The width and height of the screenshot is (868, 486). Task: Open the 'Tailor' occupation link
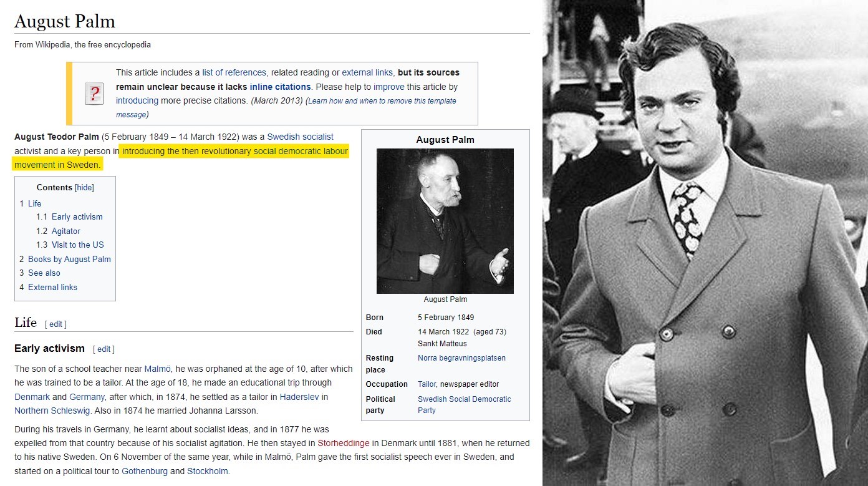(427, 384)
